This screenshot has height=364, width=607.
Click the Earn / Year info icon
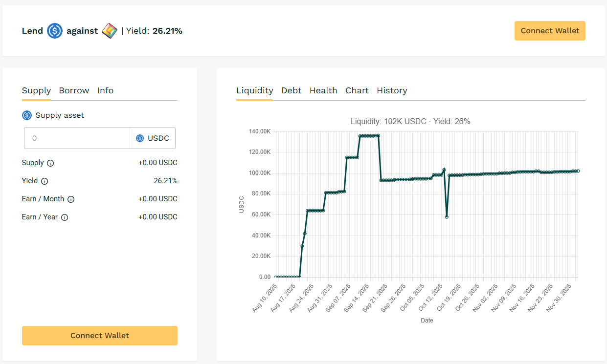click(65, 217)
